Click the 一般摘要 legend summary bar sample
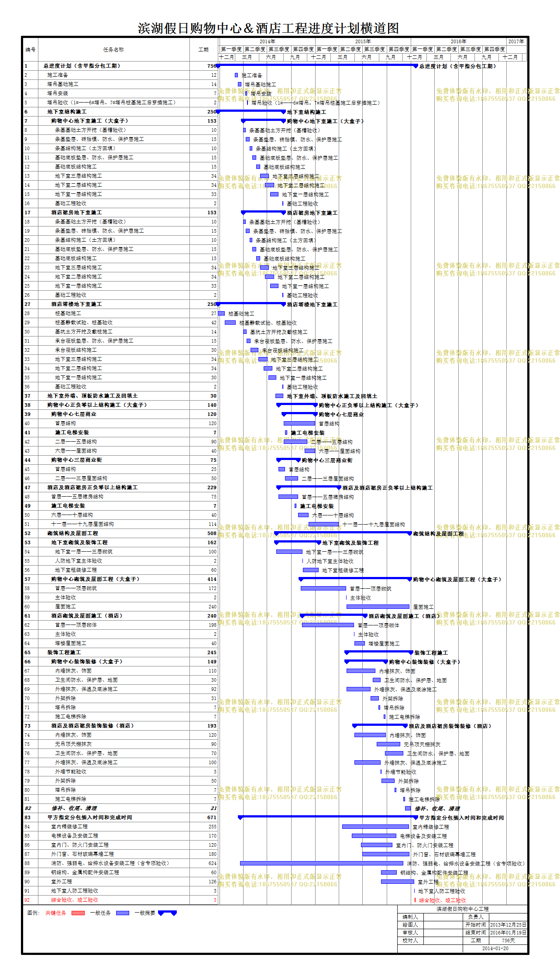 pos(168,913)
